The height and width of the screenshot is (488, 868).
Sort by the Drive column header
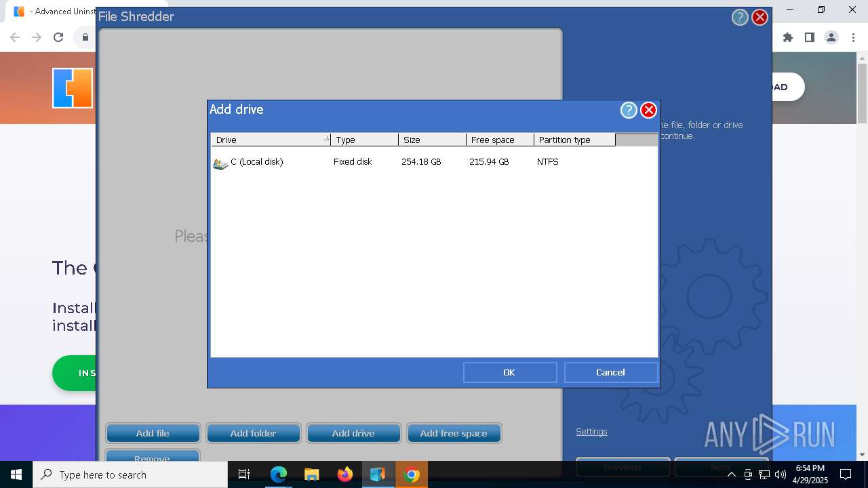(271, 140)
